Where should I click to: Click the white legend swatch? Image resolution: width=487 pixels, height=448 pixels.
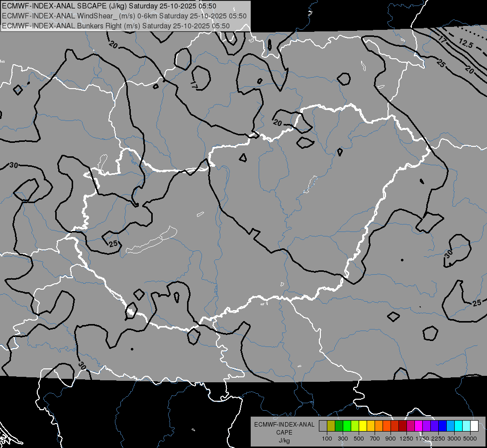475,426
